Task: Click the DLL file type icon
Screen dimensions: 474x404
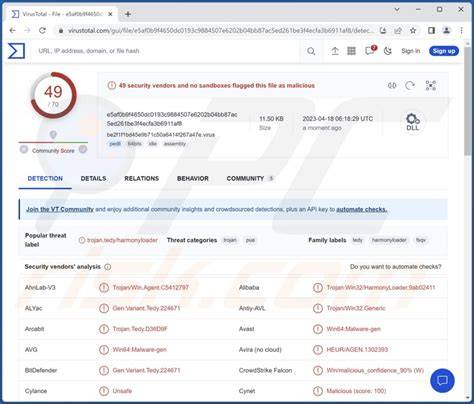Action: 413,122
